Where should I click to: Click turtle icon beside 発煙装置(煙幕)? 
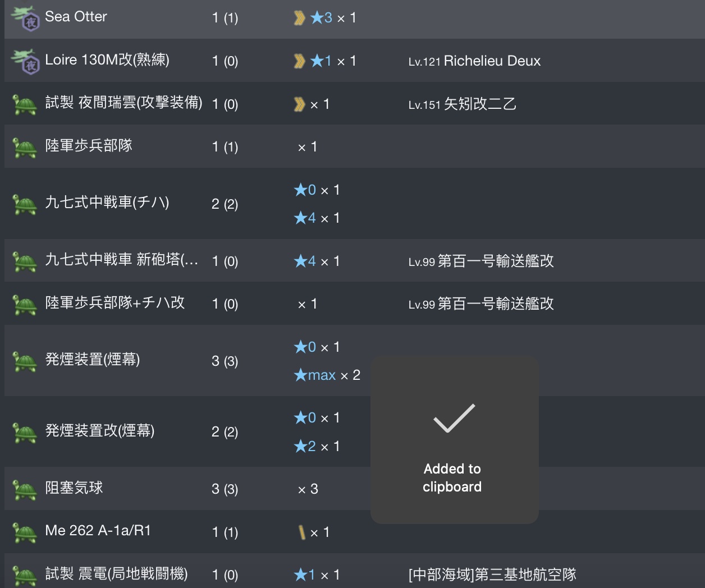coord(25,361)
